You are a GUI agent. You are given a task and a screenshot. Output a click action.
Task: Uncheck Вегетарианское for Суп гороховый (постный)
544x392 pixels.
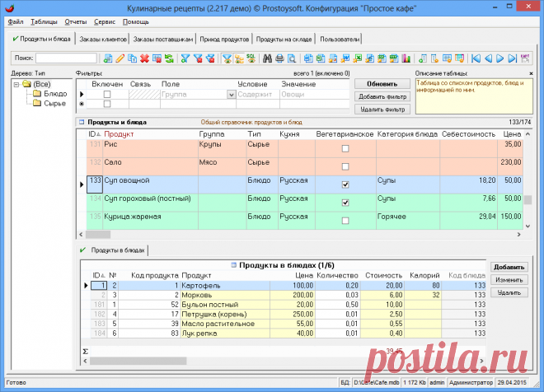345,203
